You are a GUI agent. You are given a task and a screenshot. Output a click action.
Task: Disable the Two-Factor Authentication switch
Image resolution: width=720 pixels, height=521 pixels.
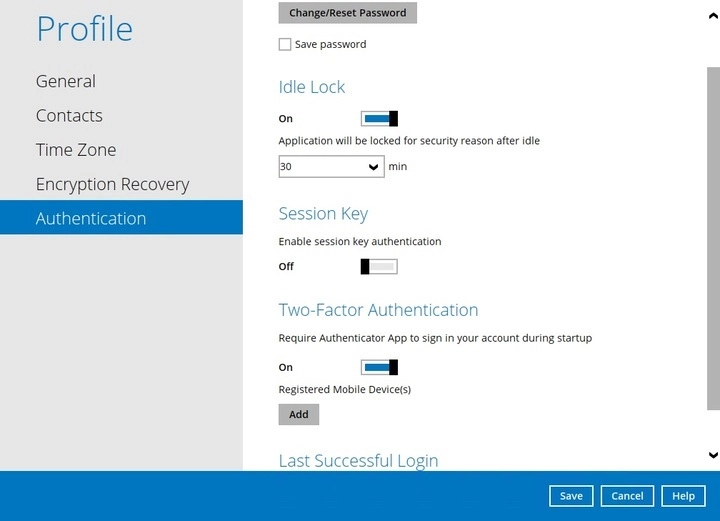tap(379, 367)
